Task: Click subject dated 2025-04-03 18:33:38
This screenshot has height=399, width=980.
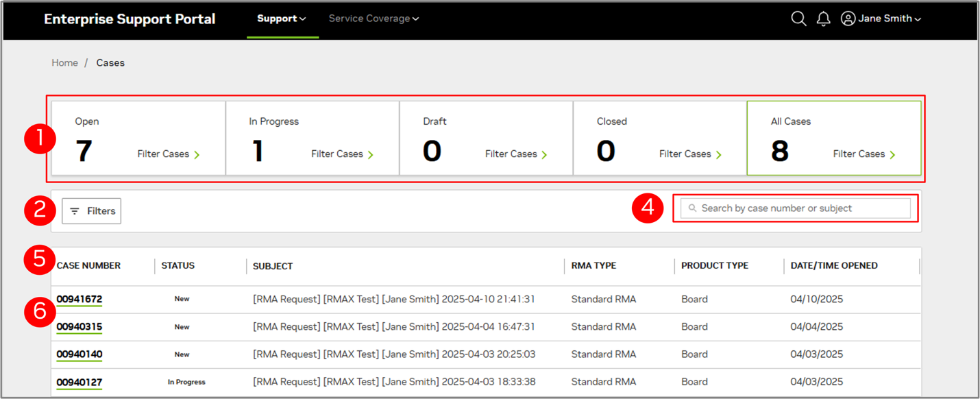Action: pos(394,382)
